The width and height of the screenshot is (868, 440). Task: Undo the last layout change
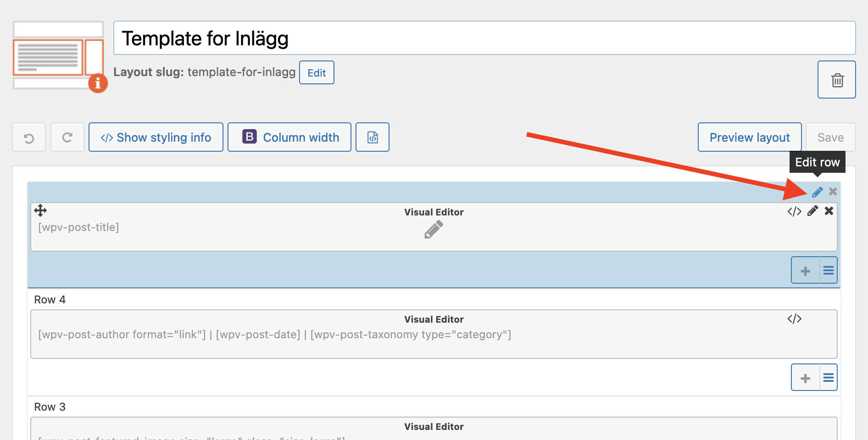tap(29, 137)
